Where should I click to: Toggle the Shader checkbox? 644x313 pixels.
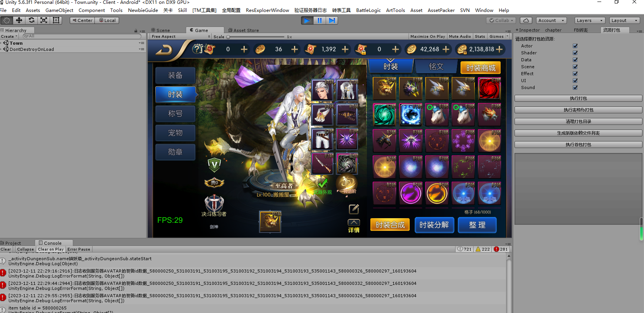tap(575, 53)
